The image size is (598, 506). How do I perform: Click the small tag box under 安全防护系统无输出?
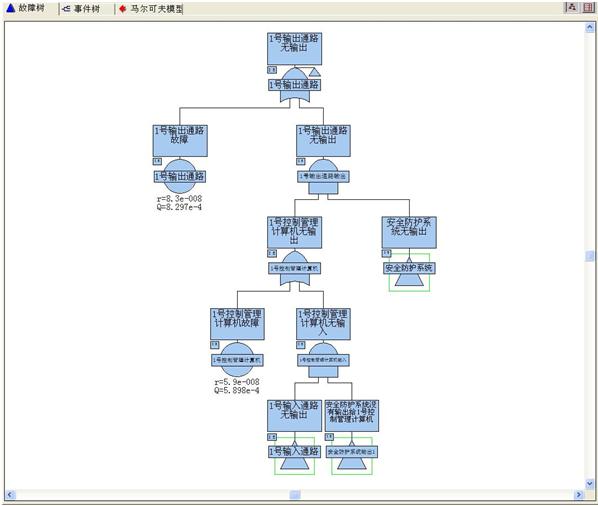386,253
